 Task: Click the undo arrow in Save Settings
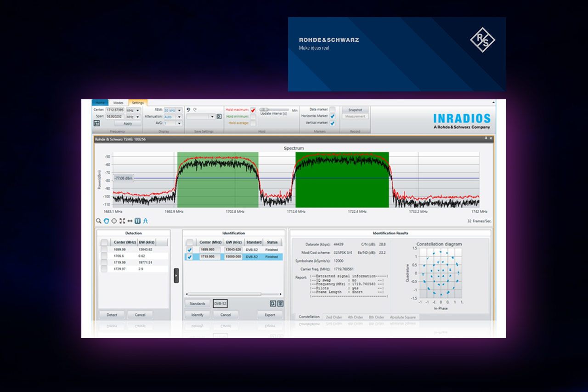click(x=188, y=110)
